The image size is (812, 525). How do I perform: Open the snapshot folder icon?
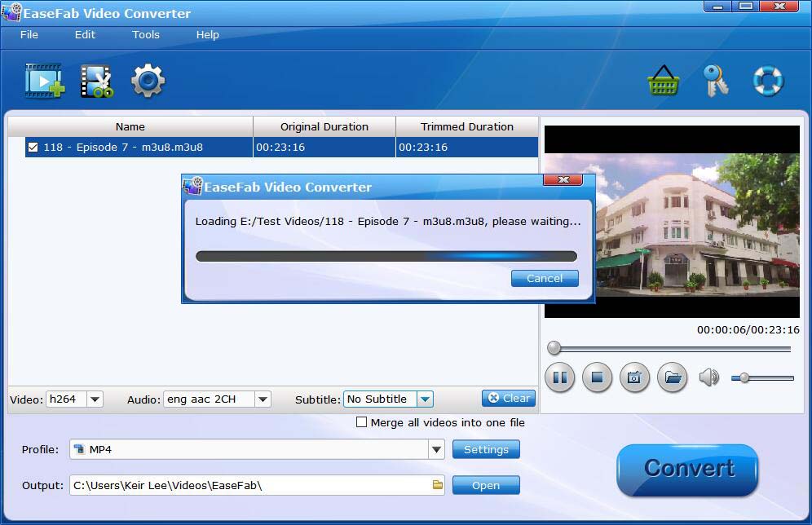tap(672, 377)
